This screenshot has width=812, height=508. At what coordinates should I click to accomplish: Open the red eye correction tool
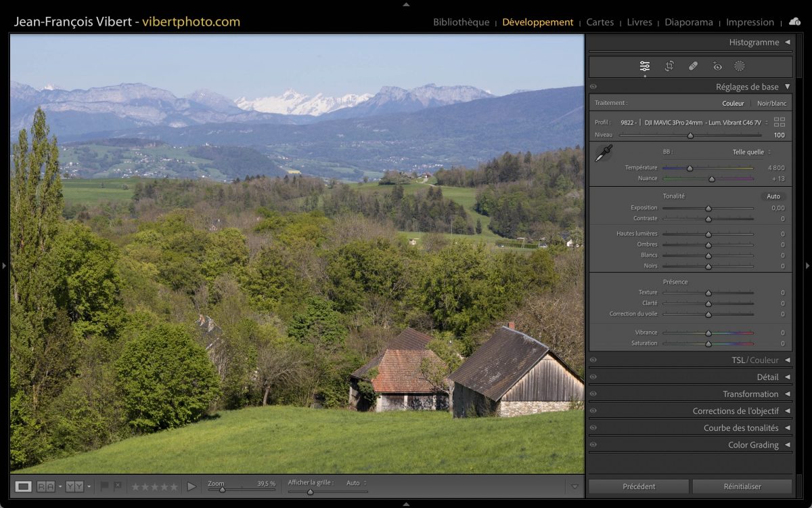(717, 66)
